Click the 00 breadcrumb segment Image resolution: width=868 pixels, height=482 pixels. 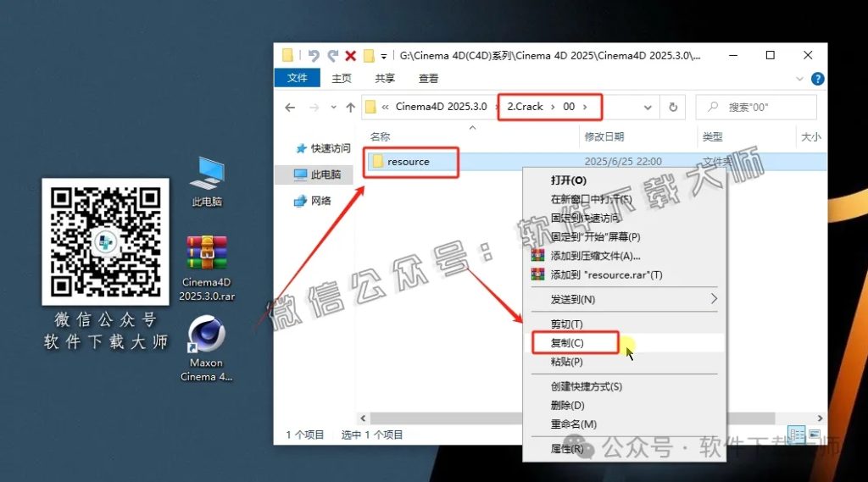coord(569,107)
